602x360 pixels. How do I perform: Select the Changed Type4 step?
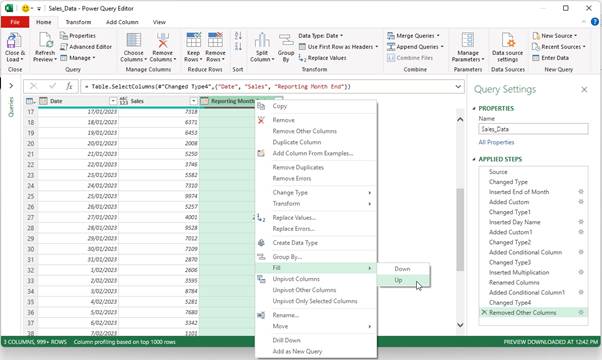533,302
